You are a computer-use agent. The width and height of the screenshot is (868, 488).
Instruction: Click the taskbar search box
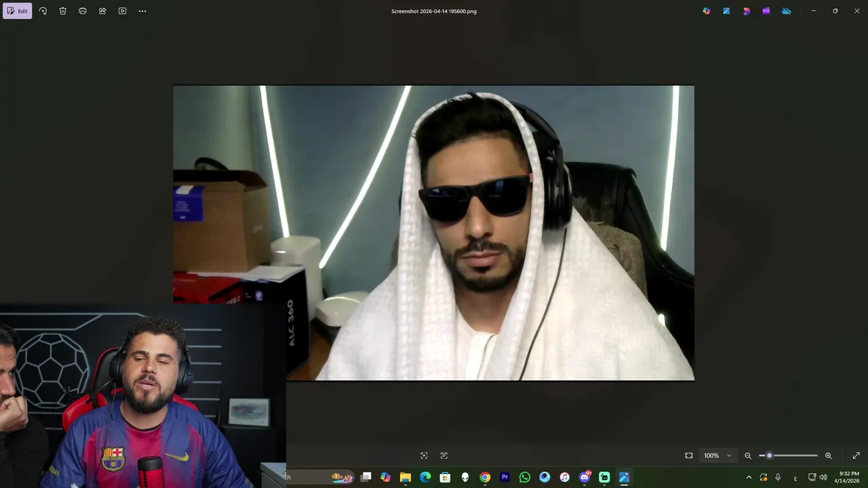tap(320, 477)
